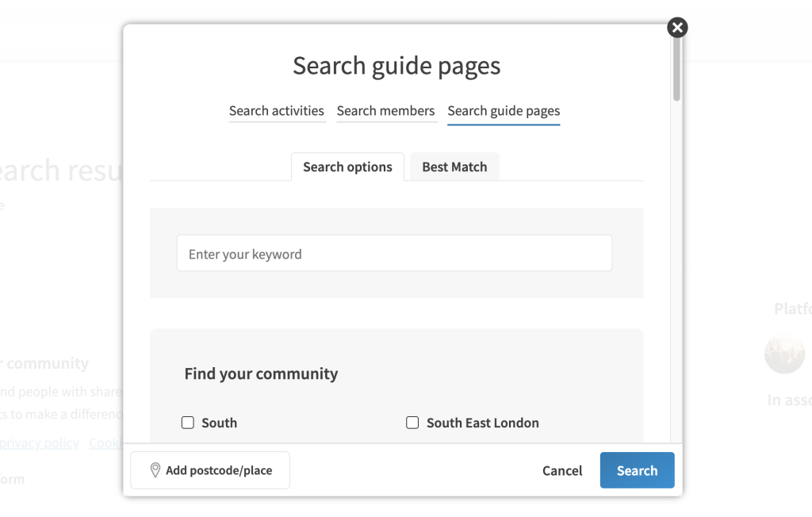Click the round platform avatar image

coord(783,354)
